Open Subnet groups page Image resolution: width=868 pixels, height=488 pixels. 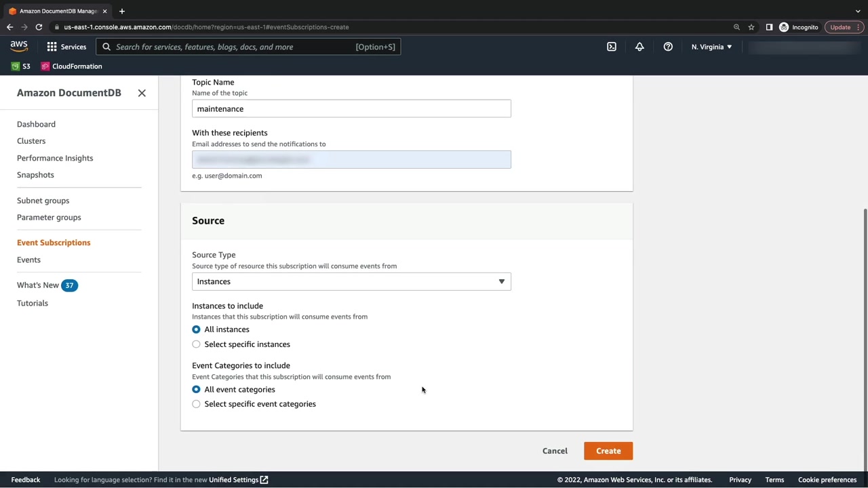pyautogui.click(x=43, y=201)
